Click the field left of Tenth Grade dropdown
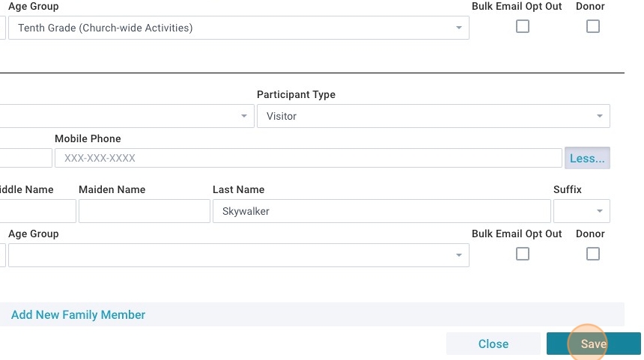The width and height of the screenshot is (644, 360). (x=2, y=28)
